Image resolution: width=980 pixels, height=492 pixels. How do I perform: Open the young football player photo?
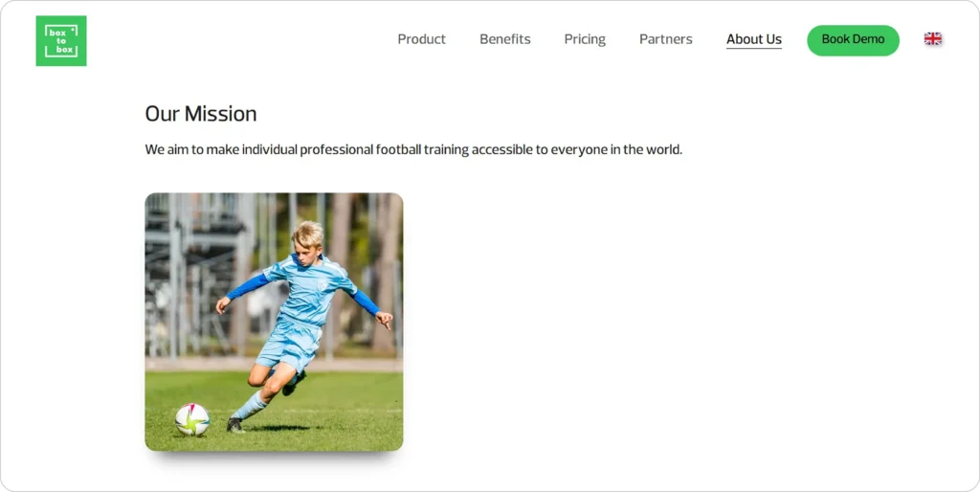coord(274,322)
